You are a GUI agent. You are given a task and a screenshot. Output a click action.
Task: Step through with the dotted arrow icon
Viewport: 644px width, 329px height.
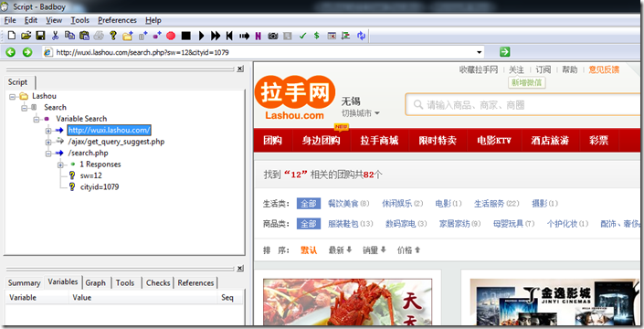pos(244,36)
